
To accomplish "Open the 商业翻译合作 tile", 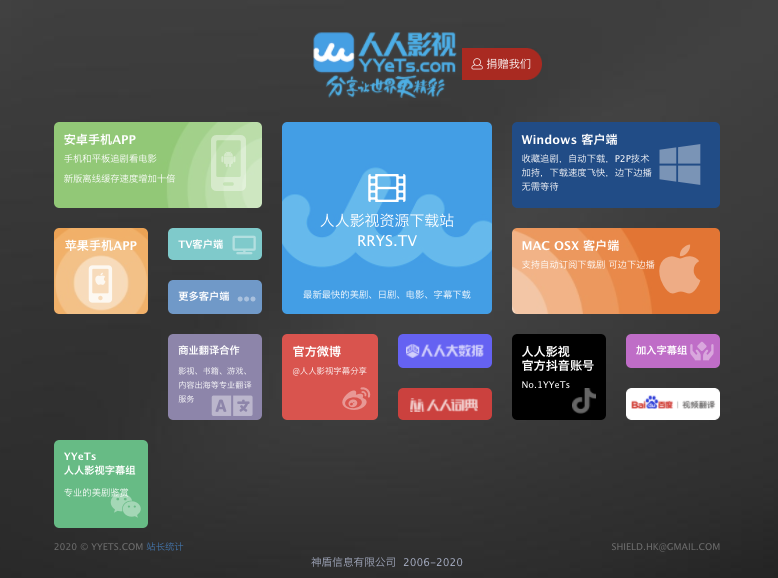I will [215, 377].
